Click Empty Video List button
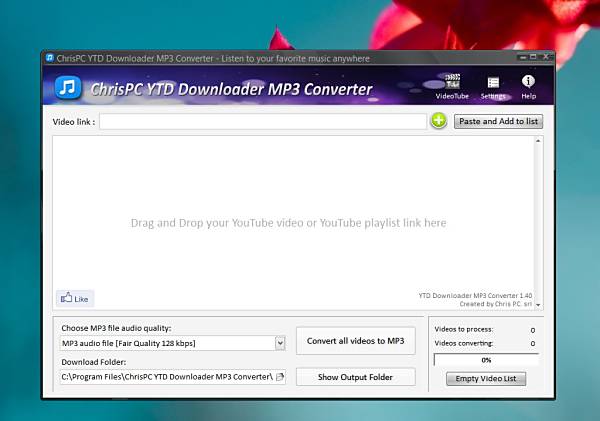This screenshot has width=600, height=421. 486,379
